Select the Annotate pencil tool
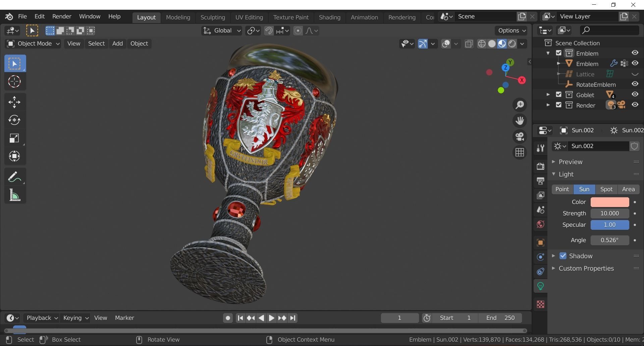 15,177
